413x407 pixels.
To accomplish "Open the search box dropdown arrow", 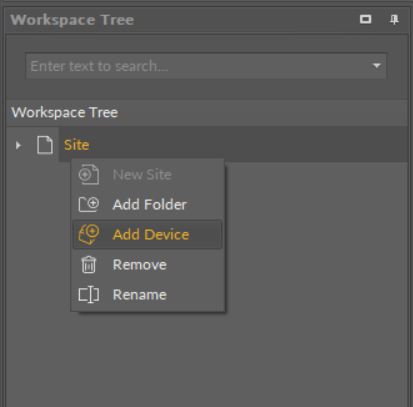I will pos(377,66).
